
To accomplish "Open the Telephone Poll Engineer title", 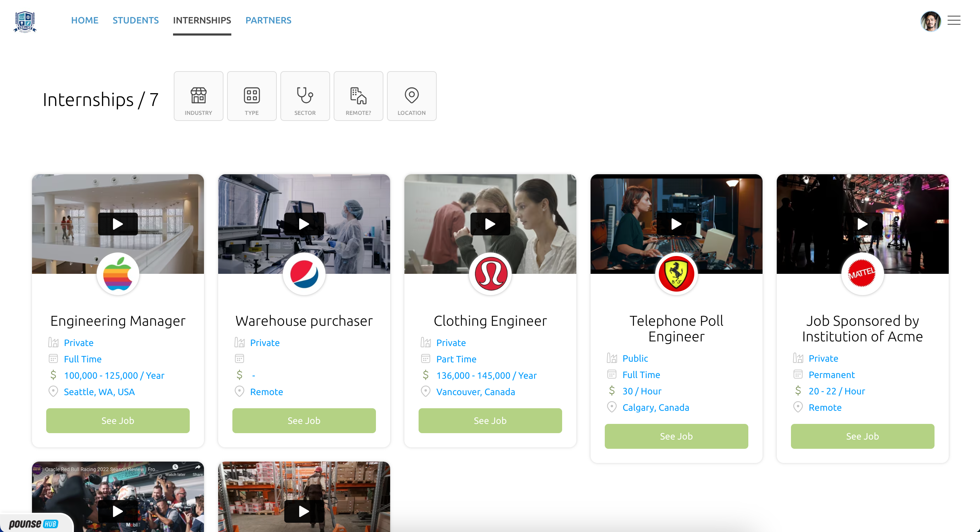I will click(676, 329).
